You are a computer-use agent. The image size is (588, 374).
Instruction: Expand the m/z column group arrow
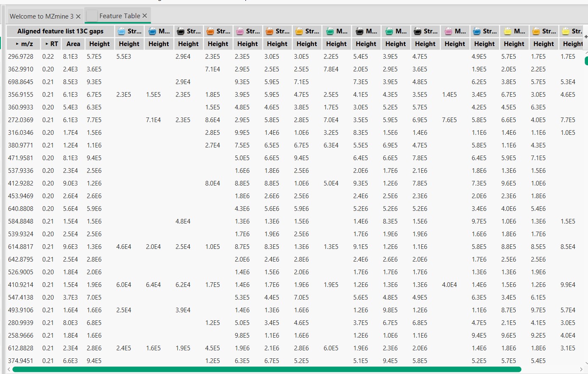pos(17,44)
